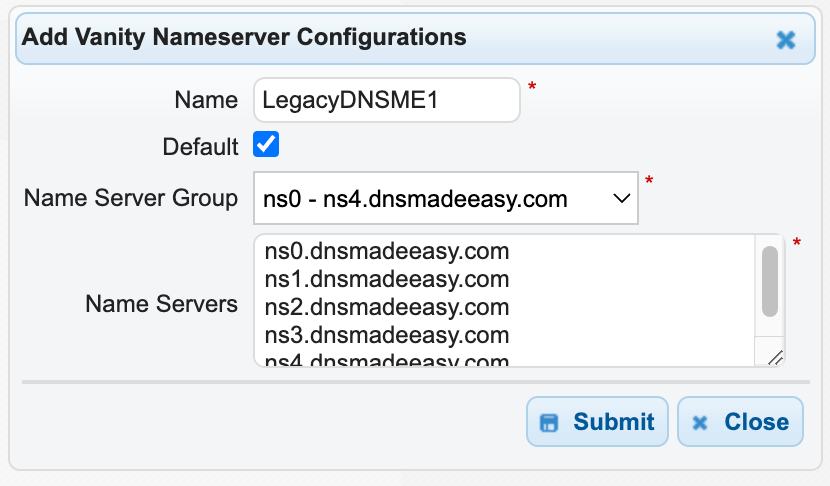Screen dimensions: 830x486
Task: Uncheck the Default checkbox
Action: pos(266,145)
